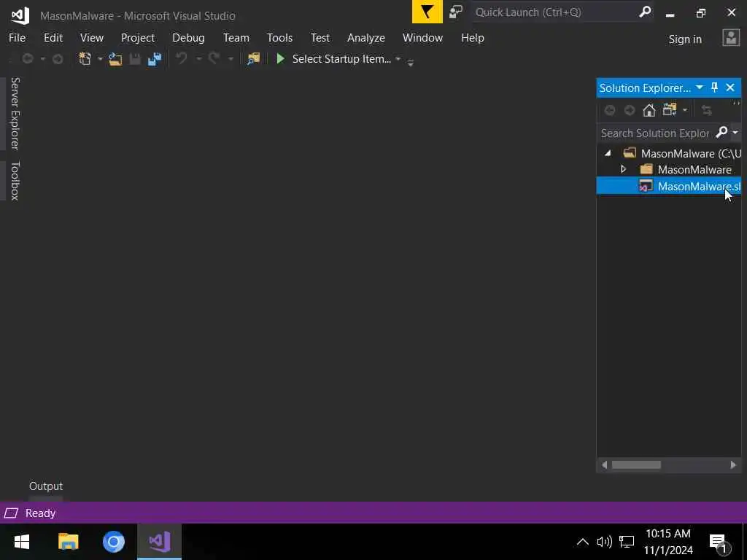Open the Redo history dropdown arrow
The width and height of the screenshot is (747, 560).
pyautogui.click(x=231, y=59)
